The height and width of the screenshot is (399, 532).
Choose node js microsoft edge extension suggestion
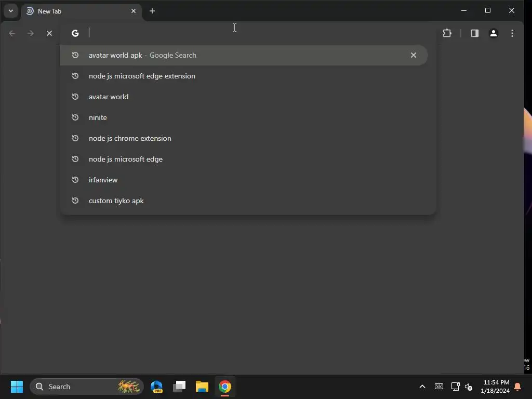pyautogui.click(x=244, y=76)
